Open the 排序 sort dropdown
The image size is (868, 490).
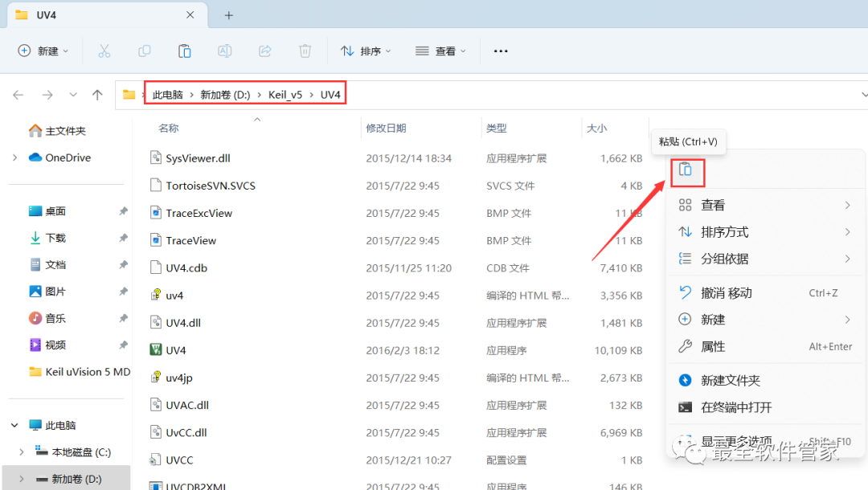point(366,51)
